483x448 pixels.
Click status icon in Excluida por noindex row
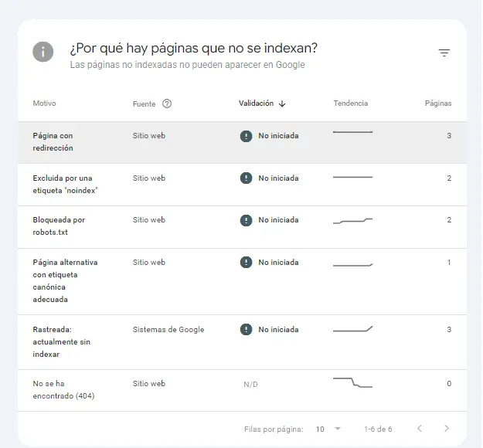click(x=246, y=178)
